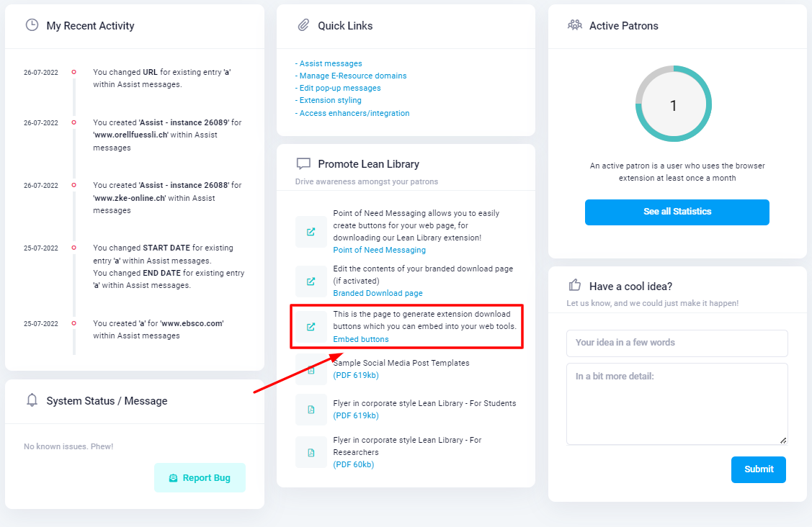Click the paperclip icon next to Quick Links

coord(304,25)
